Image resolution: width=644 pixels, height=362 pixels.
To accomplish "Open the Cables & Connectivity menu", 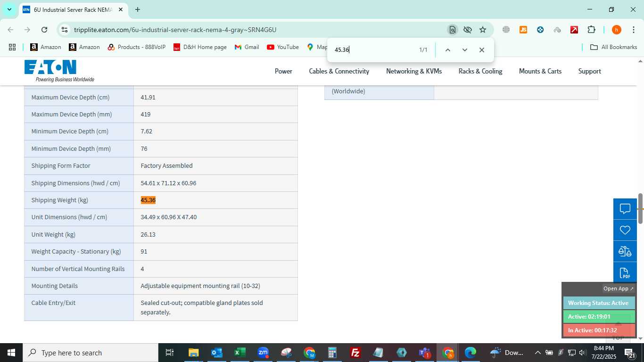I will click(339, 71).
